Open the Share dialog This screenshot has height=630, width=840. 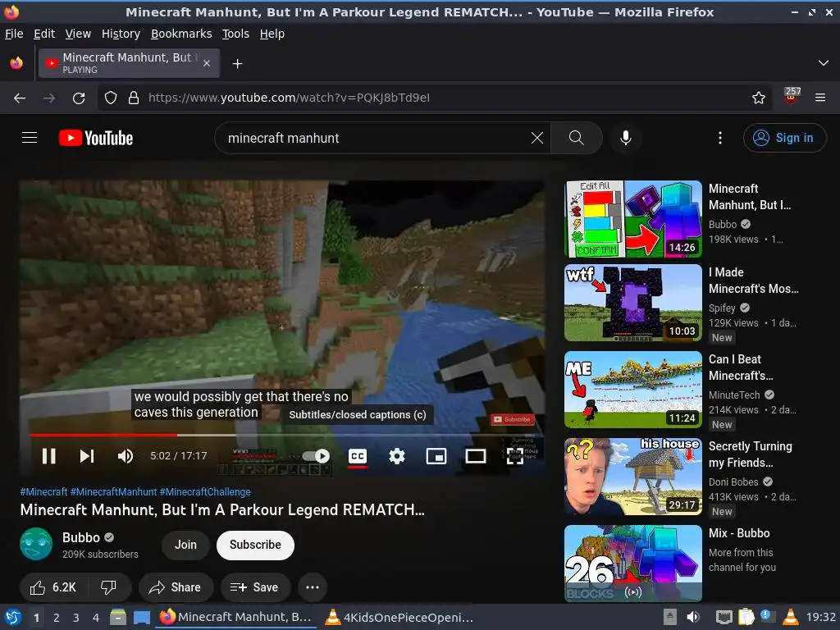pyautogui.click(x=176, y=587)
